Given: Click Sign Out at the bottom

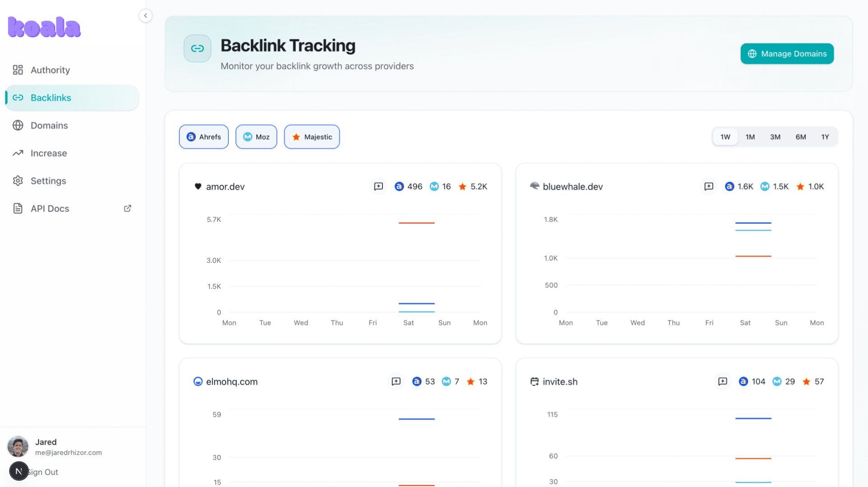Looking at the screenshot, I should click(42, 472).
